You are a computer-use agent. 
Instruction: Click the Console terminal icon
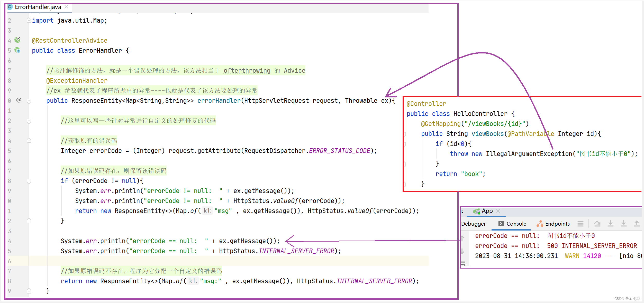coord(501,224)
